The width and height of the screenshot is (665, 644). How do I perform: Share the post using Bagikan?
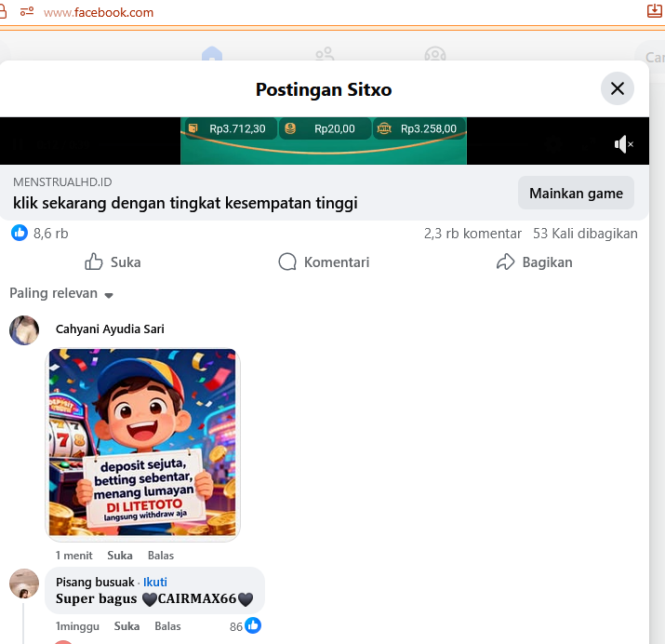[535, 262]
